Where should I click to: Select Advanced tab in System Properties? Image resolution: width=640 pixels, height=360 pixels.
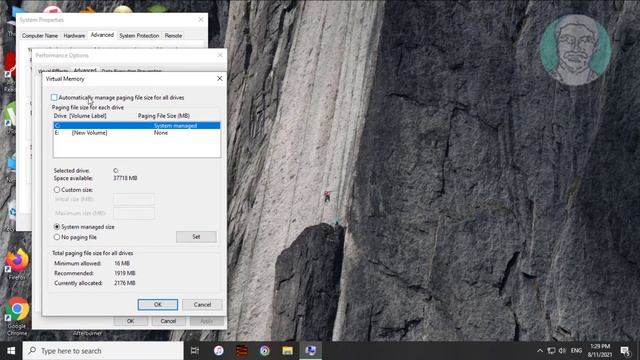[102, 35]
